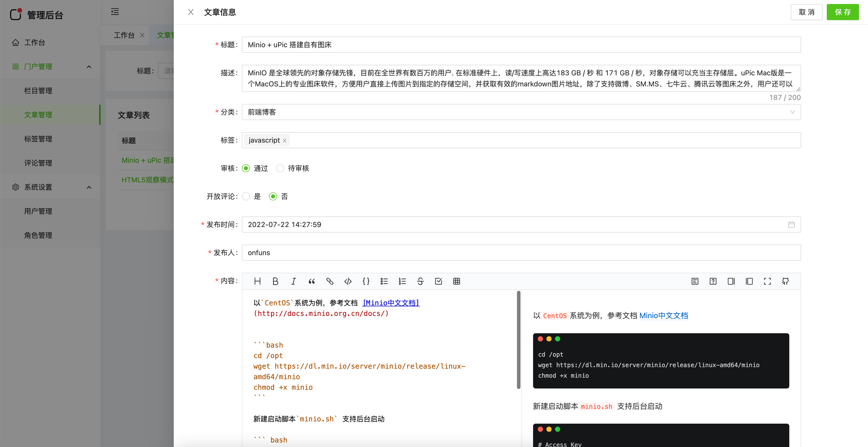The width and height of the screenshot is (868, 447).
Task: Toggle fullscreen mode in the editor
Action: [x=767, y=282]
